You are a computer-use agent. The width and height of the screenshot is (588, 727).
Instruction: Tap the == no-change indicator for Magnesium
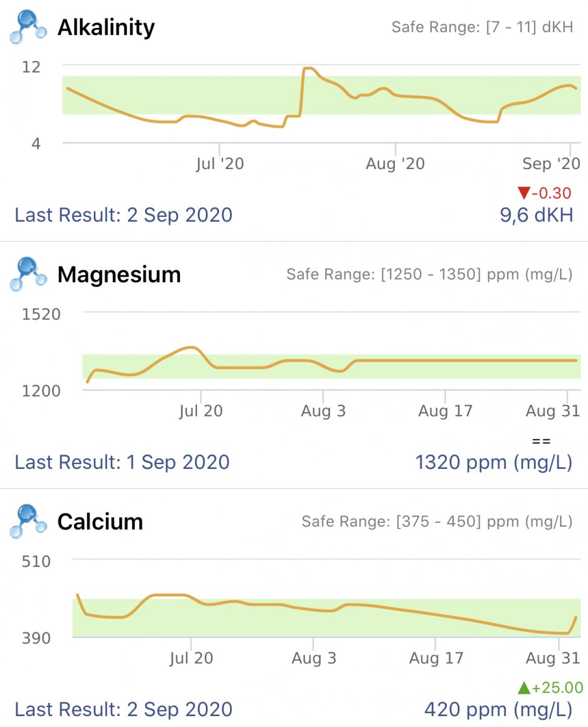pyautogui.click(x=541, y=441)
